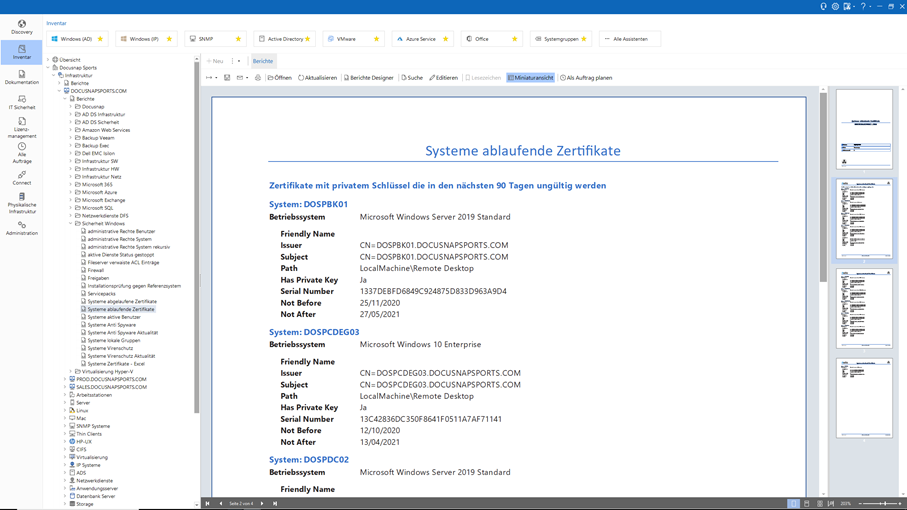Open the email send dropdown arrow
This screenshot has height=510, width=907.
click(x=247, y=78)
